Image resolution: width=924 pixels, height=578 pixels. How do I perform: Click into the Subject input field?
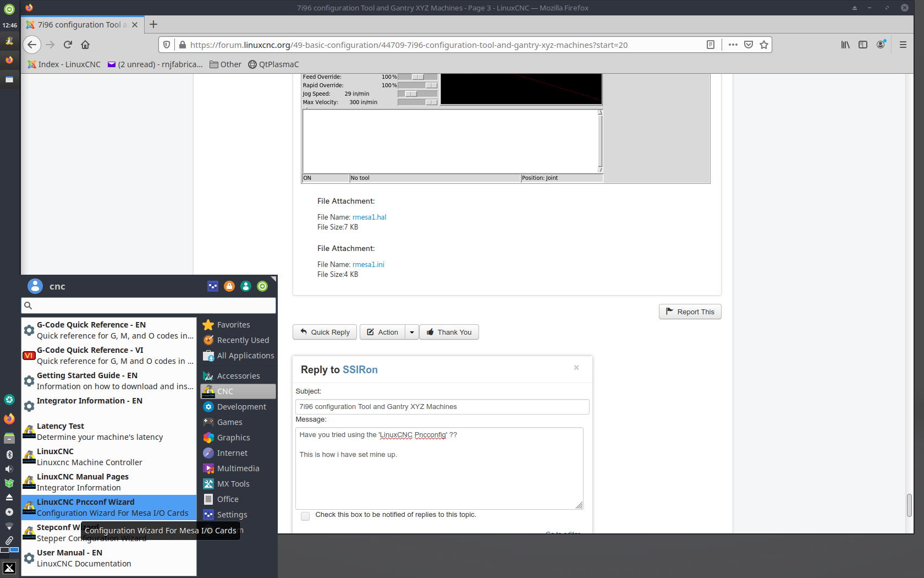(442, 407)
